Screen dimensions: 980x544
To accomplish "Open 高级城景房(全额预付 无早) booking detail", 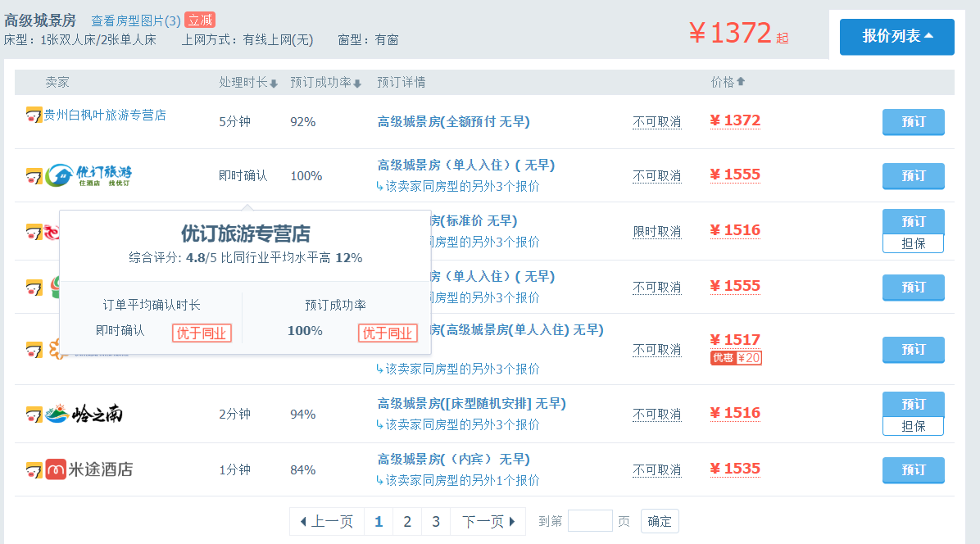I will pos(454,122).
